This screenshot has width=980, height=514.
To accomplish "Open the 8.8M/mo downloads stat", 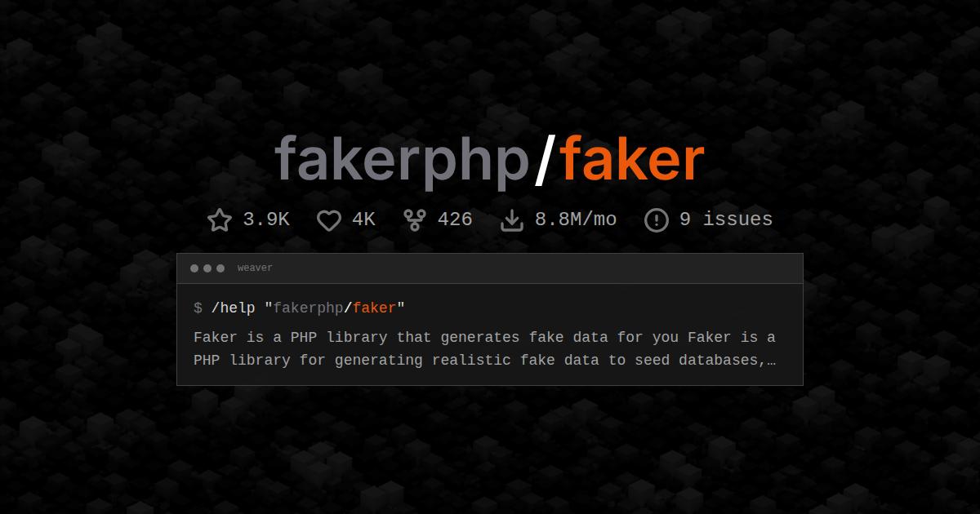I will [x=576, y=219].
